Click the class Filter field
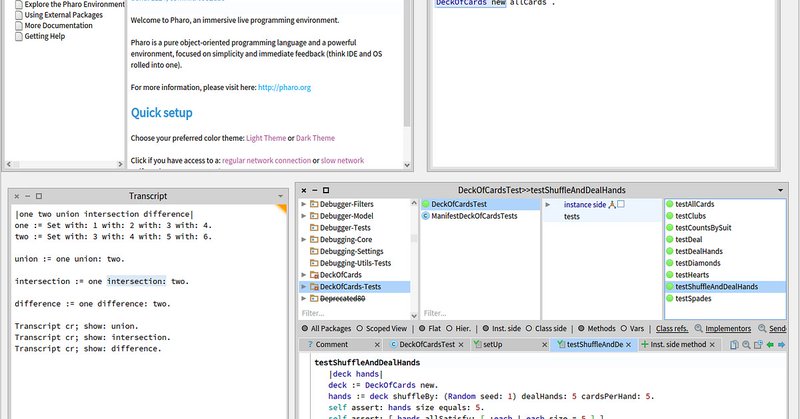 tap(479, 313)
